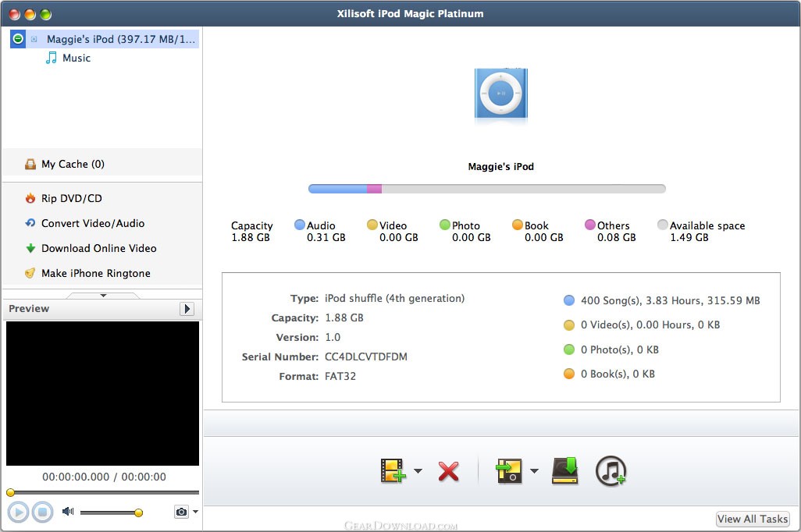This screenshot has height=532, width=801.
Task: Click the blue iPod shuffle image
Action: 500,94
